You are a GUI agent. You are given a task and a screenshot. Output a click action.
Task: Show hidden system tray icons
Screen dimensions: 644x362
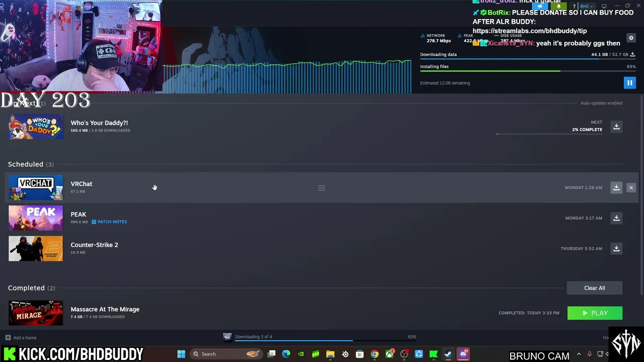(x=579, y=354)
